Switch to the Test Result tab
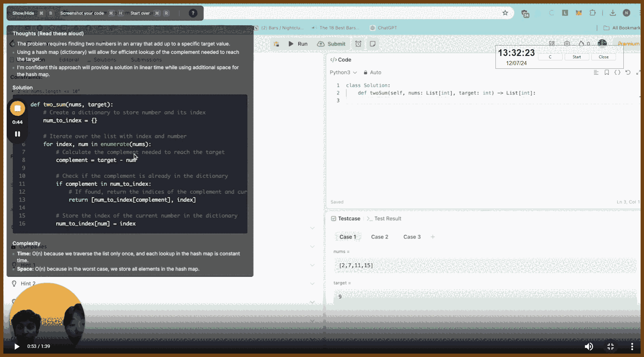The width and height of the screenshot is (644, 357). coord(384,218)
